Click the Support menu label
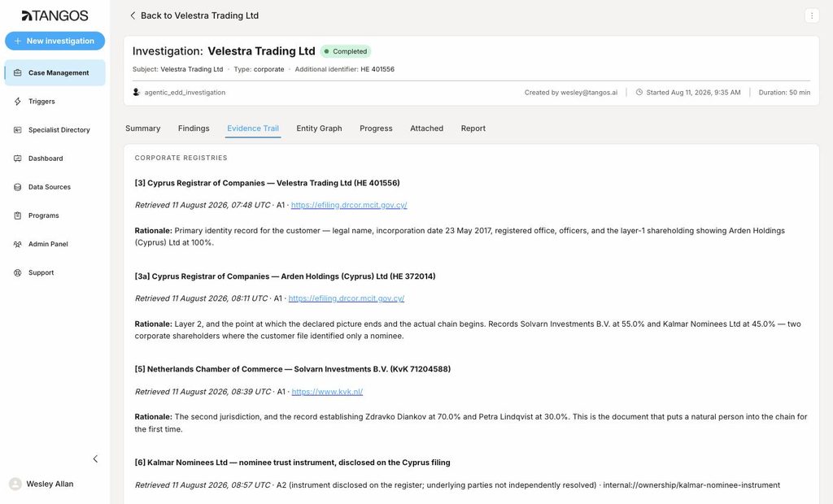 [x=41, y=273]
